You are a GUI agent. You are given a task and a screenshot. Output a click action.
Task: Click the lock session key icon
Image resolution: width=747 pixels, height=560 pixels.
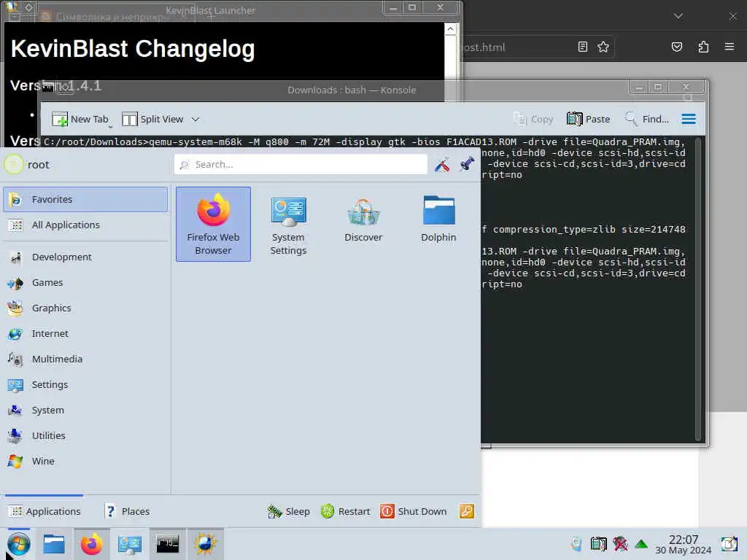[466, 511]
